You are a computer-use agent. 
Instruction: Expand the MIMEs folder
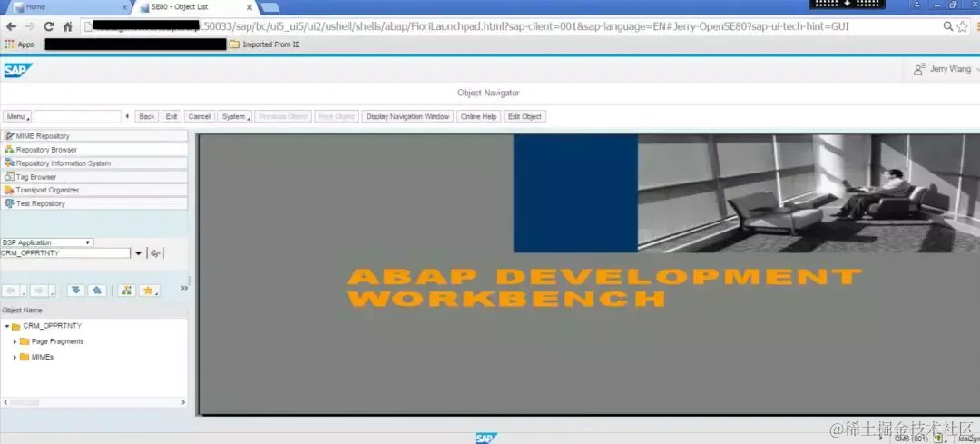[15, 357]
